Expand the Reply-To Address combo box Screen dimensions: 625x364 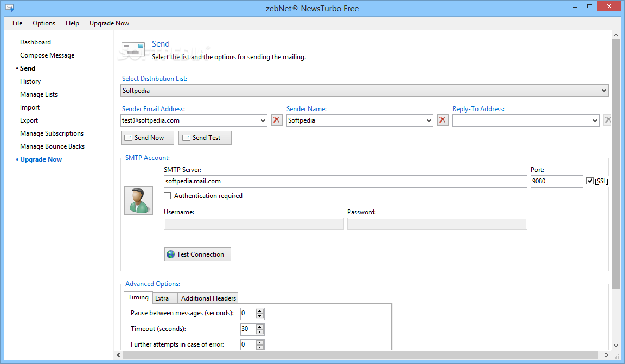(595, 120)
